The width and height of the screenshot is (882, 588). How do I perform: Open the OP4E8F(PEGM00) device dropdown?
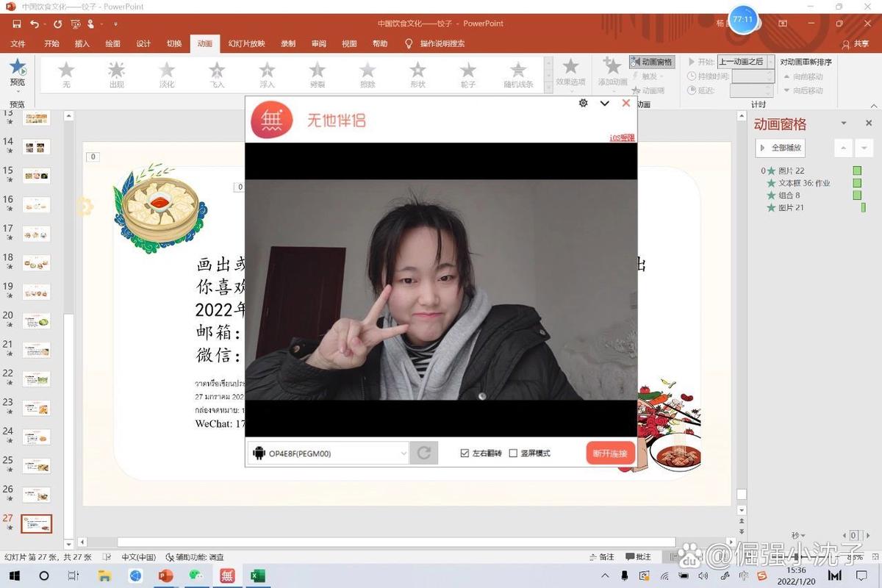[x=403, y=453]
